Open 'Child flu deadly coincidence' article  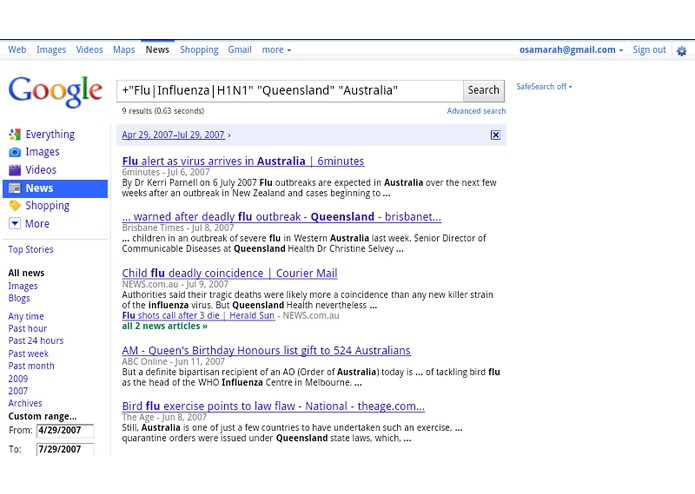pos(230,273)
